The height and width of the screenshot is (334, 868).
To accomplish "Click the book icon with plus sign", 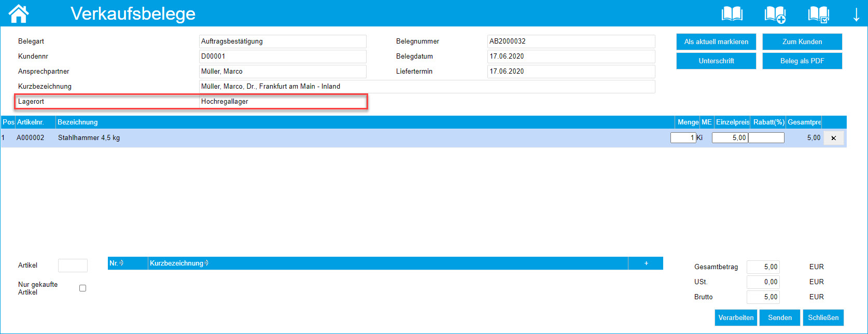I will [x=775, y=14].
